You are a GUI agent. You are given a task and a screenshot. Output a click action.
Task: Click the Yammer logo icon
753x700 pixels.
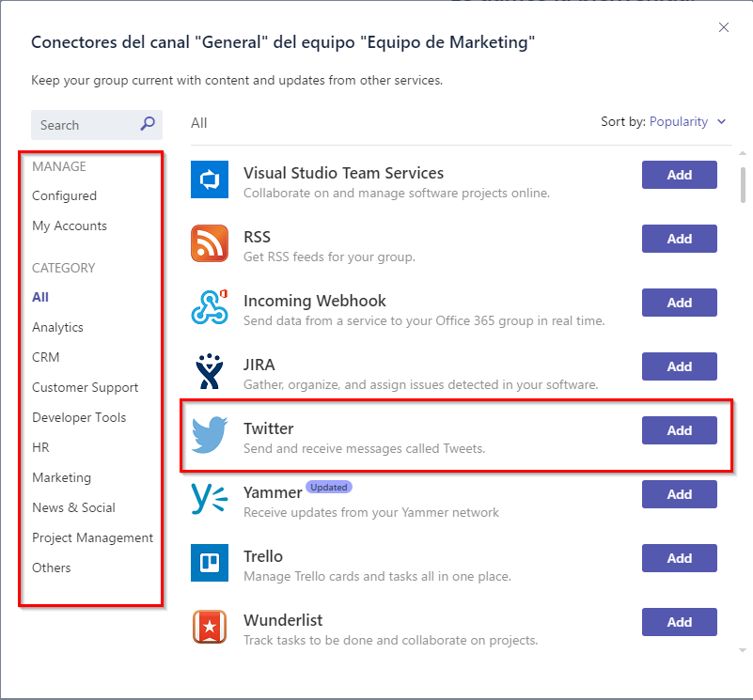click(x=210, y=499)
